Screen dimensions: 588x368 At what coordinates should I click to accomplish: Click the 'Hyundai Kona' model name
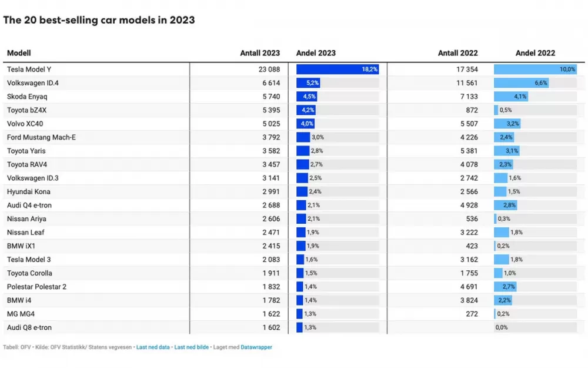[28, 191]
